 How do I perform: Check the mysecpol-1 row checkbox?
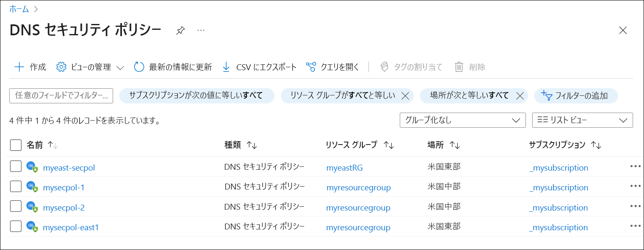tap(16, 187)
